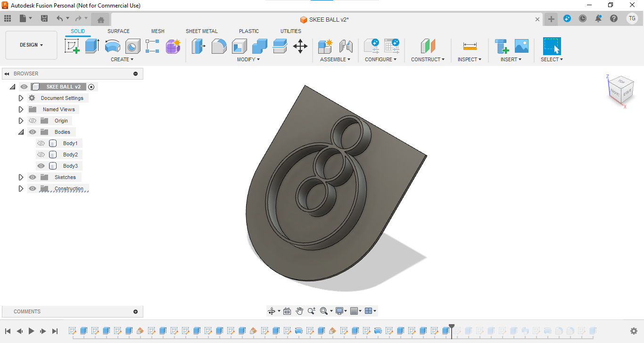Expand Named Views node
The image size is (644, 343).
[21, 109]
